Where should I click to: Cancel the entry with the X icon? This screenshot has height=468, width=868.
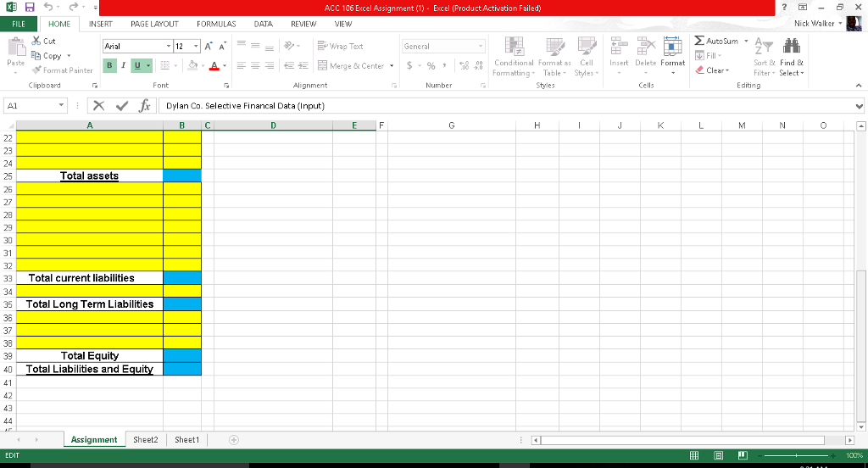pyautogui.click(x=100, y=106)
